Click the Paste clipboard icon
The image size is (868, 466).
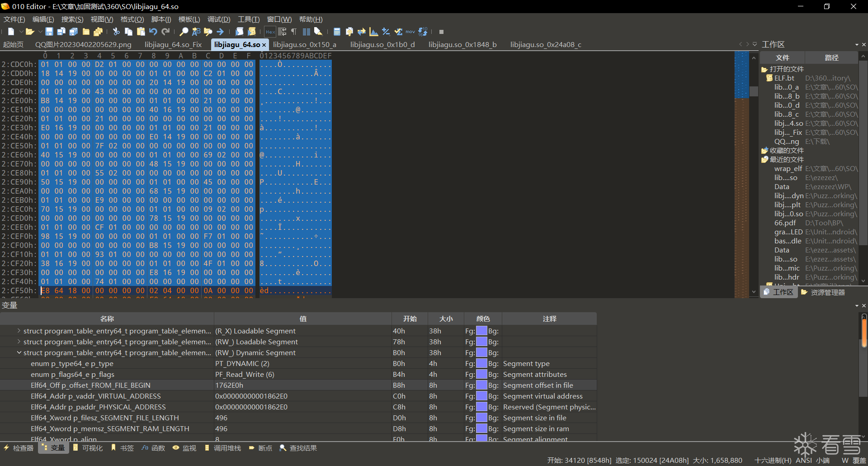click(x=141, y=32)
